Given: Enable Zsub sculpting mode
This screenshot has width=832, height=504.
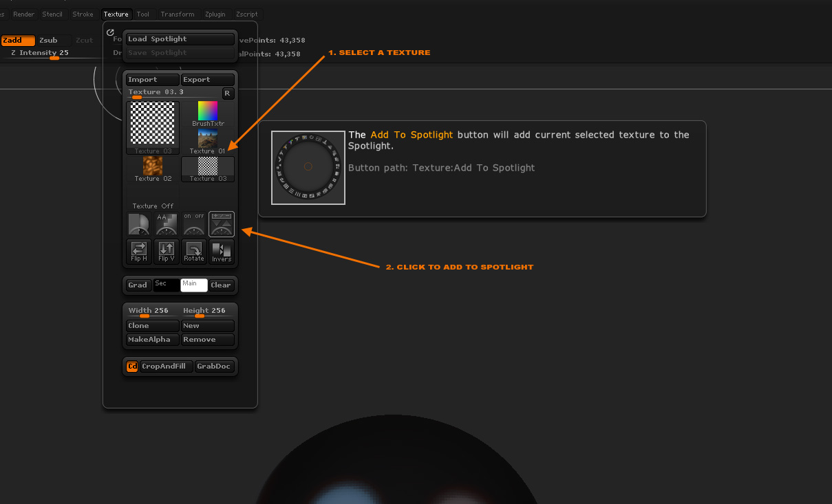Looking at the screenshot, I should click(x=47, y=40).
